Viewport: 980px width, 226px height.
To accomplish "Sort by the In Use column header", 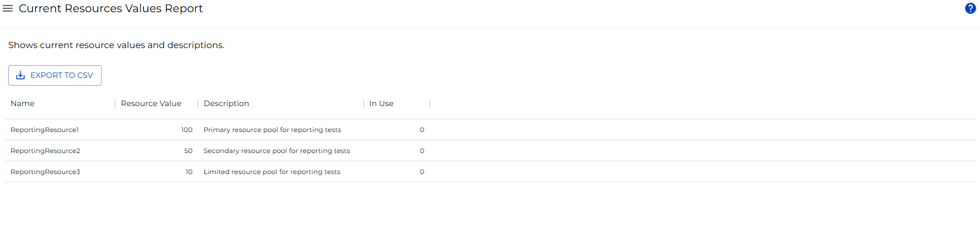I will coord(381,104).
